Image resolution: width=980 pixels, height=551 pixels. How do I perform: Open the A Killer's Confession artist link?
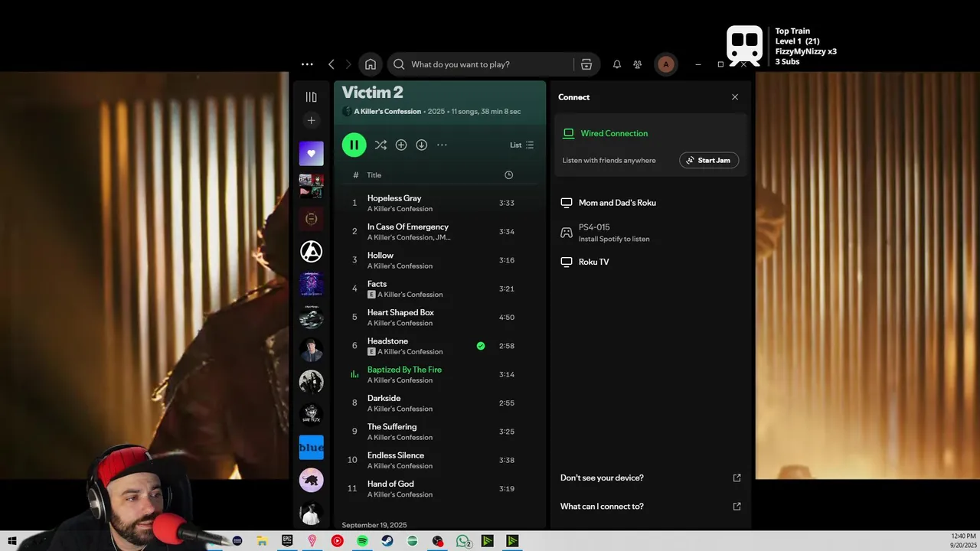387,112
